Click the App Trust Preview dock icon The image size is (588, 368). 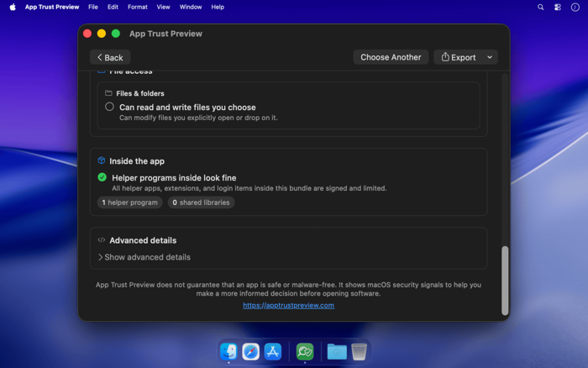click(x=305, y=351)
